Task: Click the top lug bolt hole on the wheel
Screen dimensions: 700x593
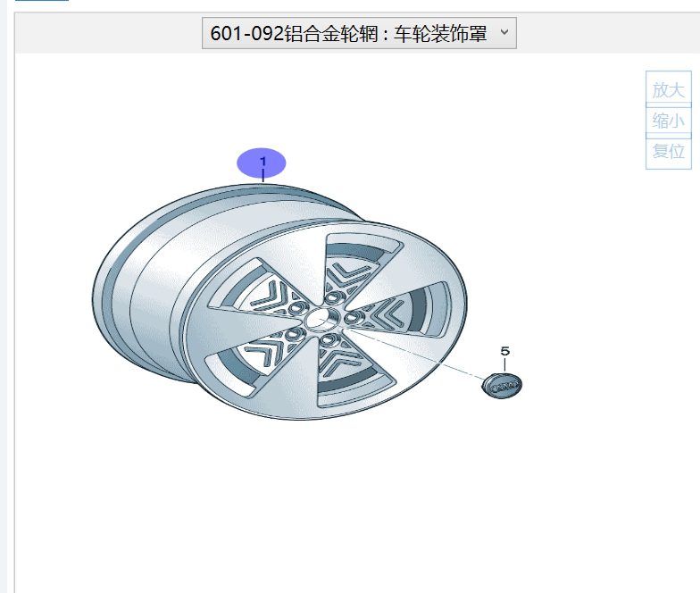Action: [x=332, y=296]
